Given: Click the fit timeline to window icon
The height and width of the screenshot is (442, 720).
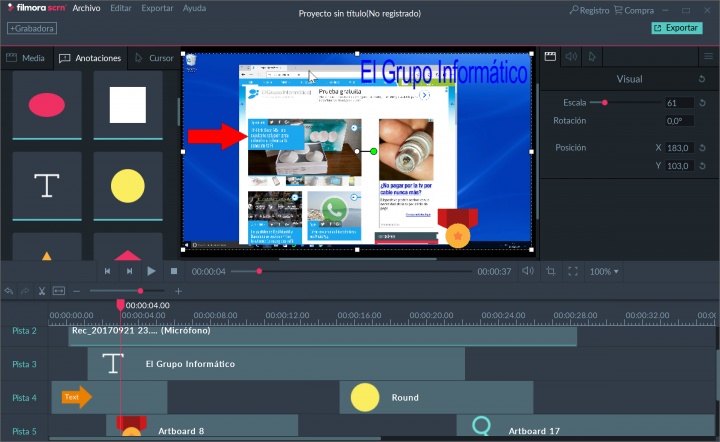Looking at the screenshot, I should click(x=59, y=291).
